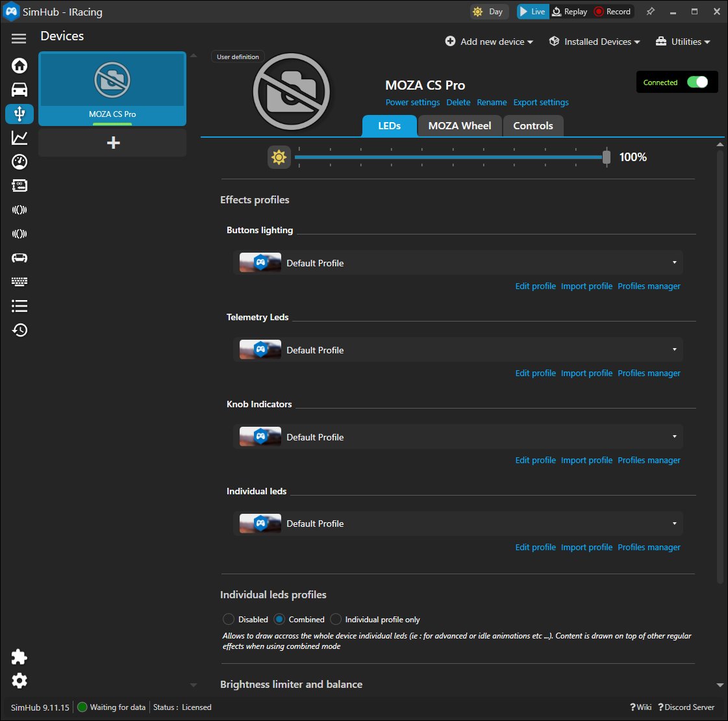Open the car settings sidebar icon

[x=19, y=90]
